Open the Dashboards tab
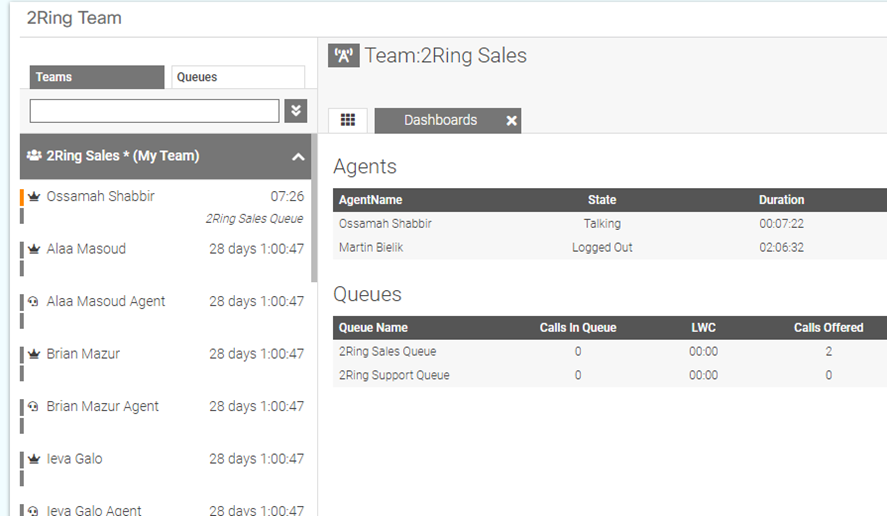Image resolution: width=887 pixels, height=516 pixels. tap(440, 120)
